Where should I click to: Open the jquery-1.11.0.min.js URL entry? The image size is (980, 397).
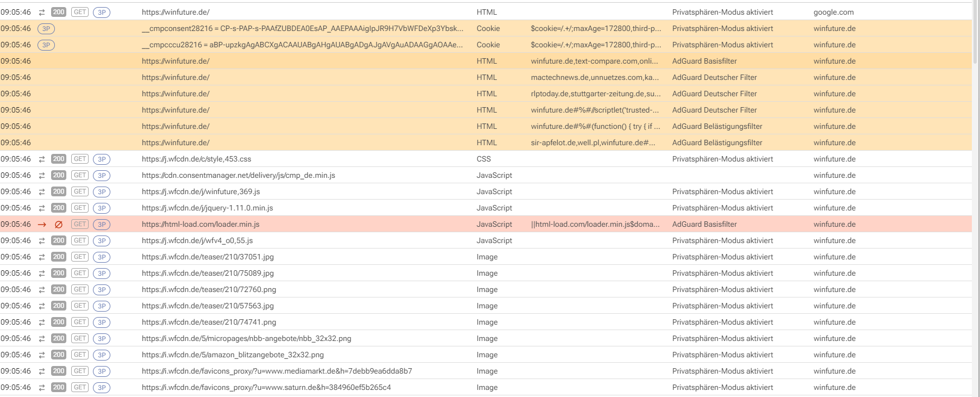click(x=208, y=208)
